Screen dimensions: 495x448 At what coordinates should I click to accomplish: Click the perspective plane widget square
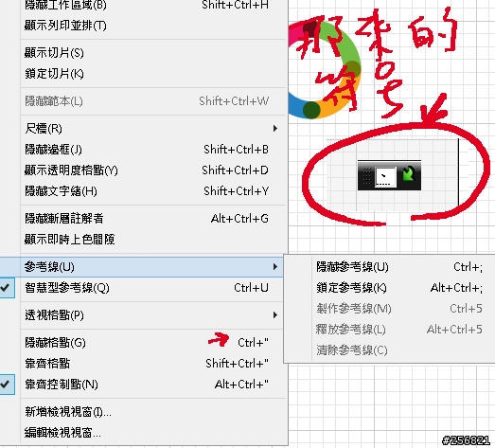coord(385,177)
